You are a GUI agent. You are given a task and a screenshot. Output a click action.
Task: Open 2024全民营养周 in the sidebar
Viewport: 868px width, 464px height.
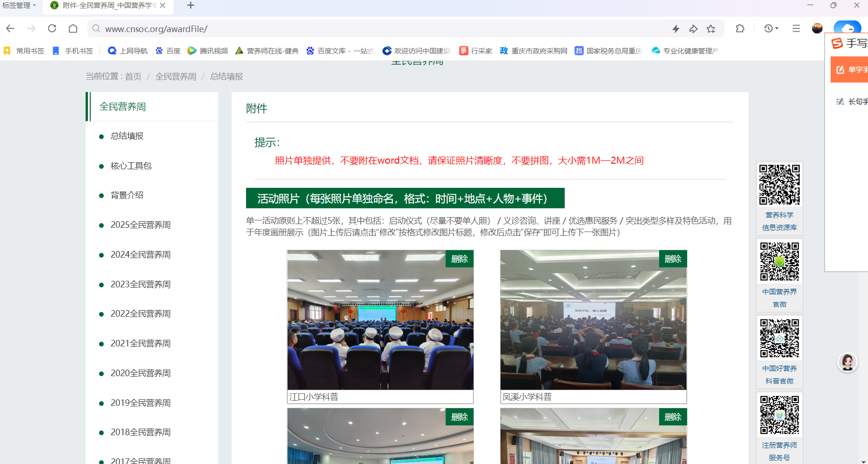140,255
